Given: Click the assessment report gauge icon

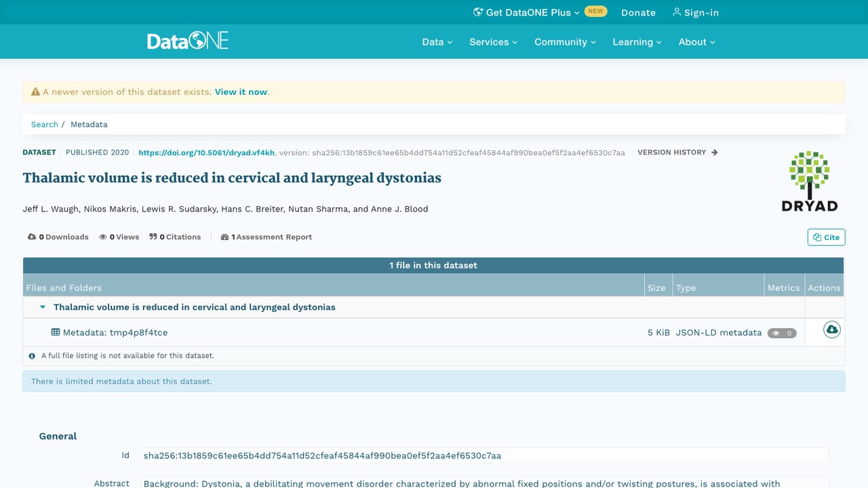Looking at the screenshot, I should pyautogui.click(x=224, y=237).
